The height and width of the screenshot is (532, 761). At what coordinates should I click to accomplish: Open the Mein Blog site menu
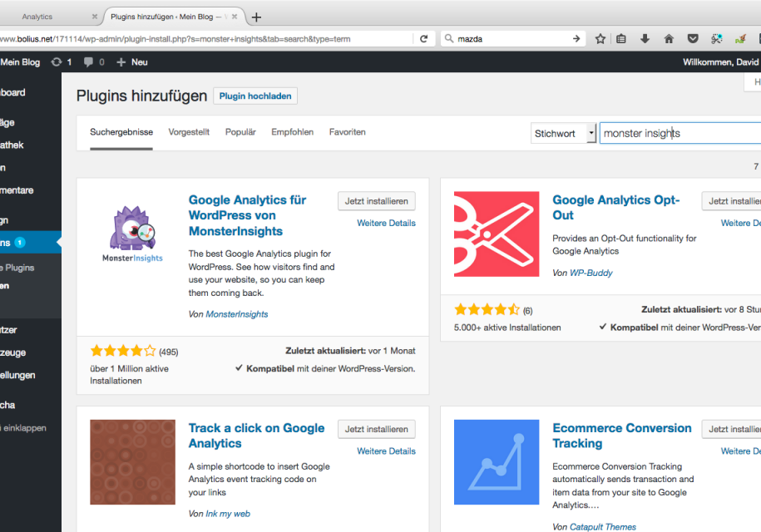(21, 62)
